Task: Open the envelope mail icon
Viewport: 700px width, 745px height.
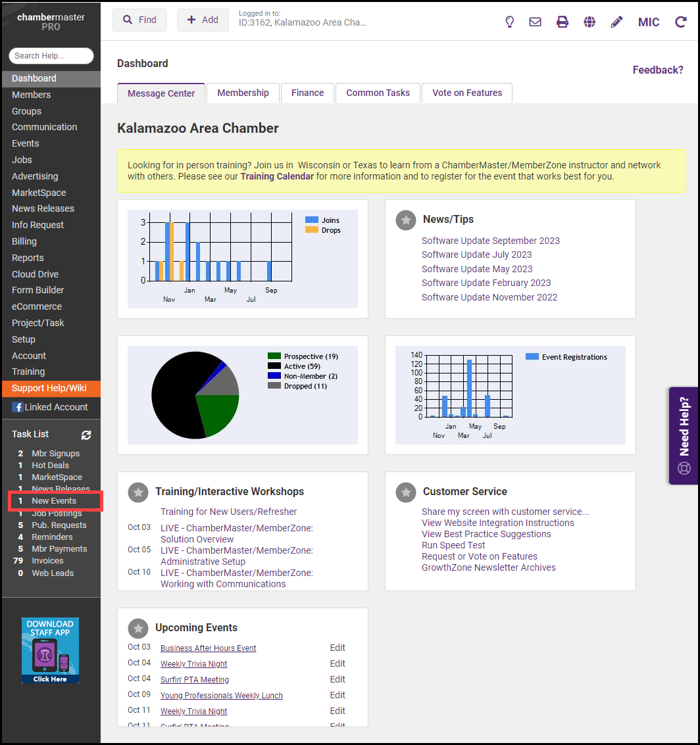Action: point(536,22)
